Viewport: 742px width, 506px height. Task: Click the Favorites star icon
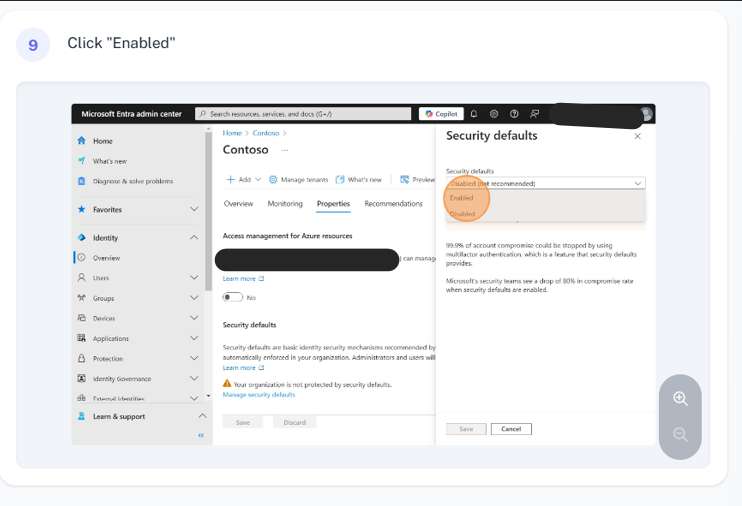(81, 209)
